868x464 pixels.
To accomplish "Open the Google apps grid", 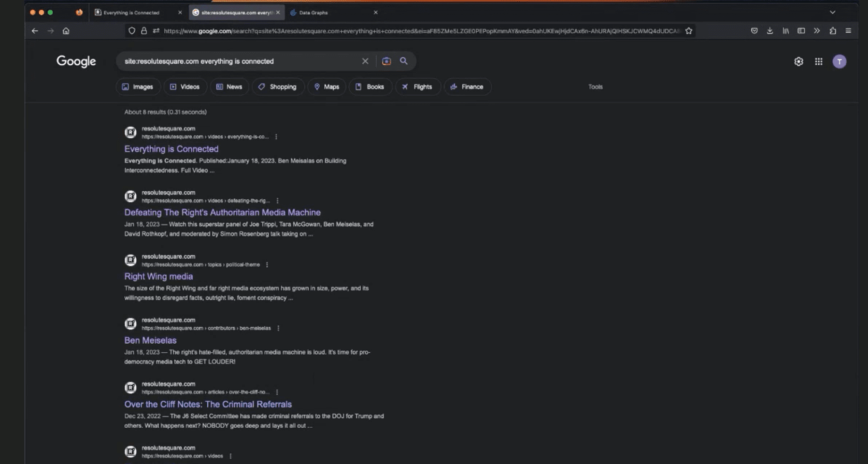I will pos(819,61).
